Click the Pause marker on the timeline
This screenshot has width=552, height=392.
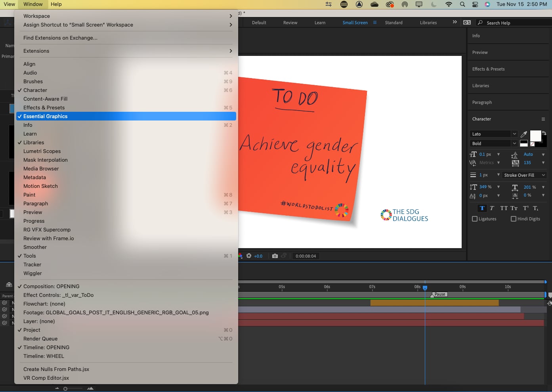(439, 294)
